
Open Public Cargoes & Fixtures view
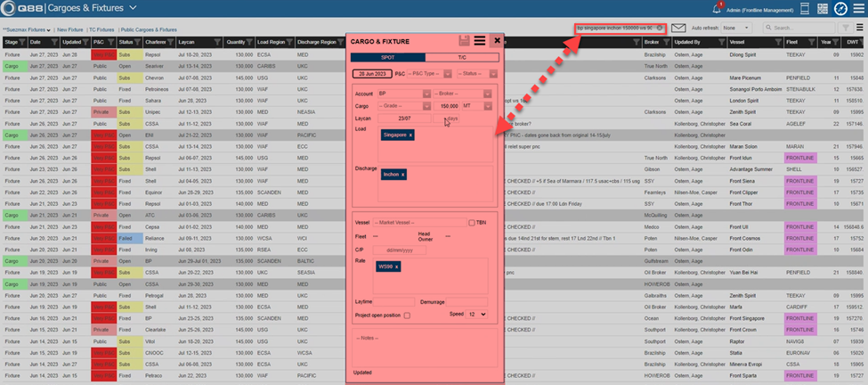pos(149,29)
